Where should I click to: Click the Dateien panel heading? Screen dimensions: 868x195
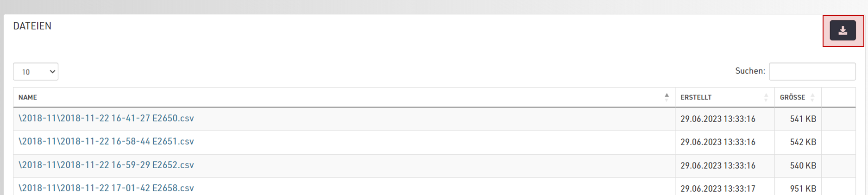[32, 26]
